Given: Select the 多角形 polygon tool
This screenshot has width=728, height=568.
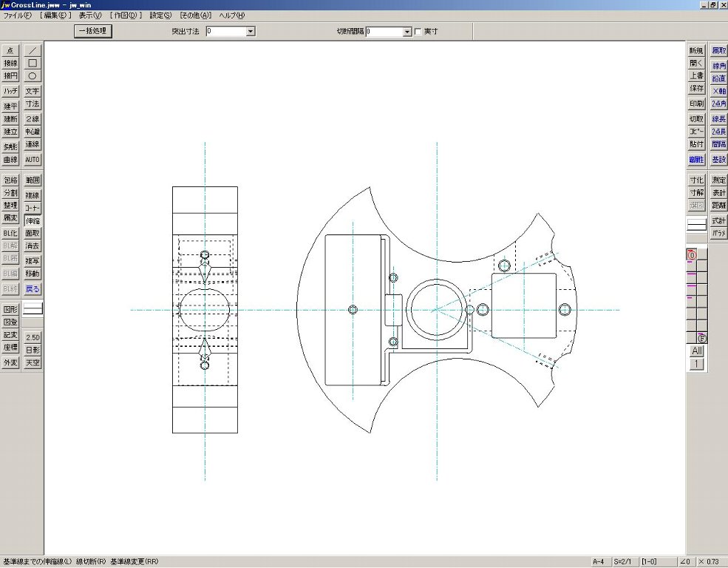Looking at the screenshot, I should pyautogui.click(x=10, y=146).
